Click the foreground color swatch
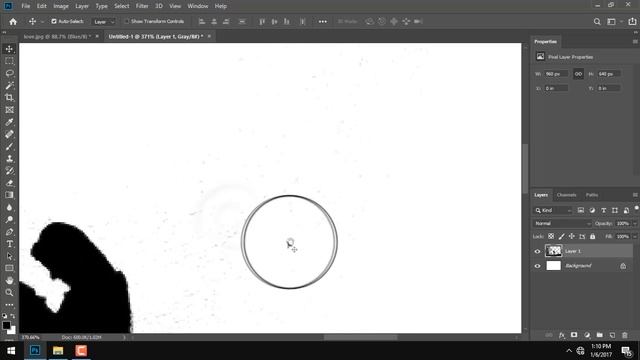640x360 pixels. (x=6, y=325)
